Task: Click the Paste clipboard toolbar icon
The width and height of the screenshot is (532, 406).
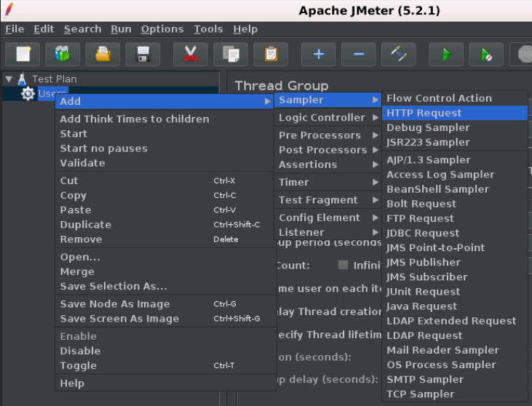Action: coord(271,54)
